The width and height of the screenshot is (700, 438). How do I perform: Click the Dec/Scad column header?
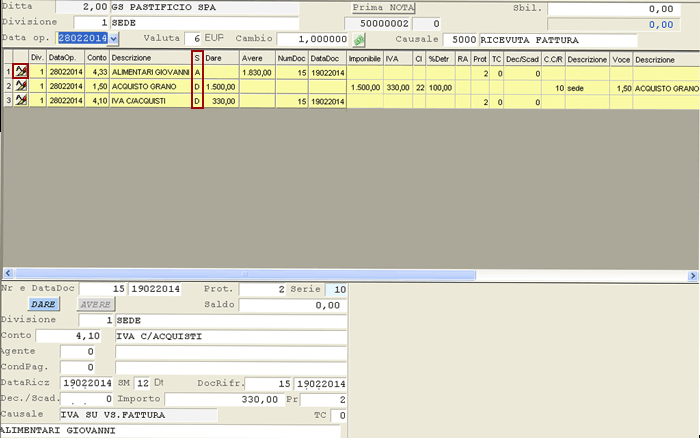tap(522, 59)
